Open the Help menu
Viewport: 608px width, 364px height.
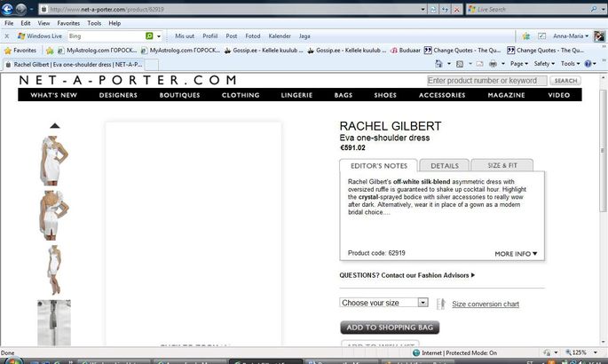pos(114,23)
